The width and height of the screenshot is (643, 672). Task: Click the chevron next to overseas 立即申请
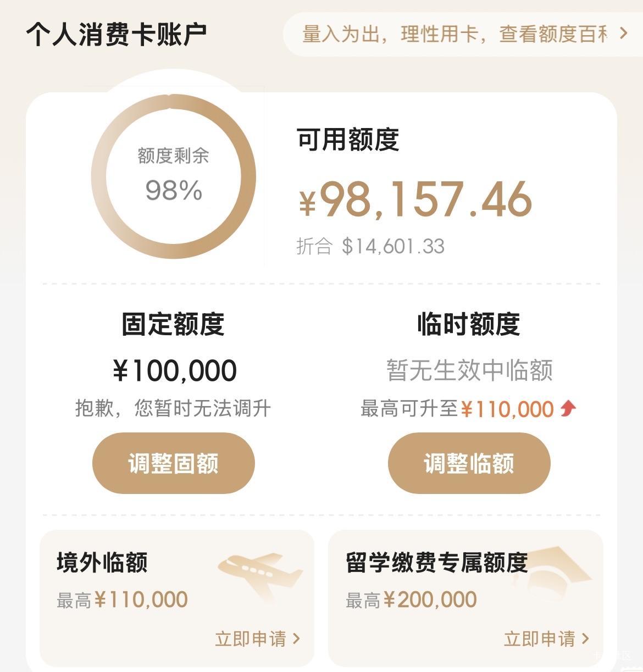point(297,638)
